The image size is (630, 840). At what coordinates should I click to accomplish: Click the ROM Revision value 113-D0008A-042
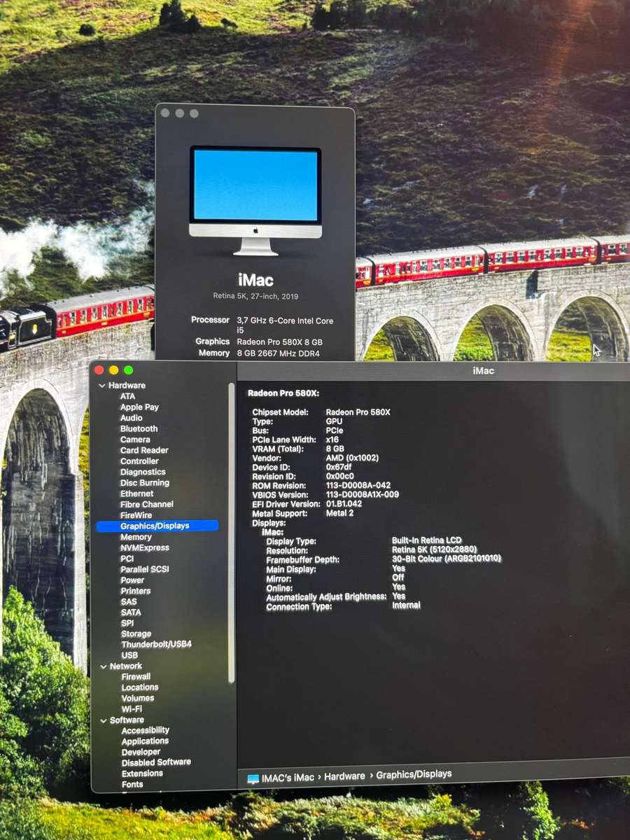tap(358, 485)
